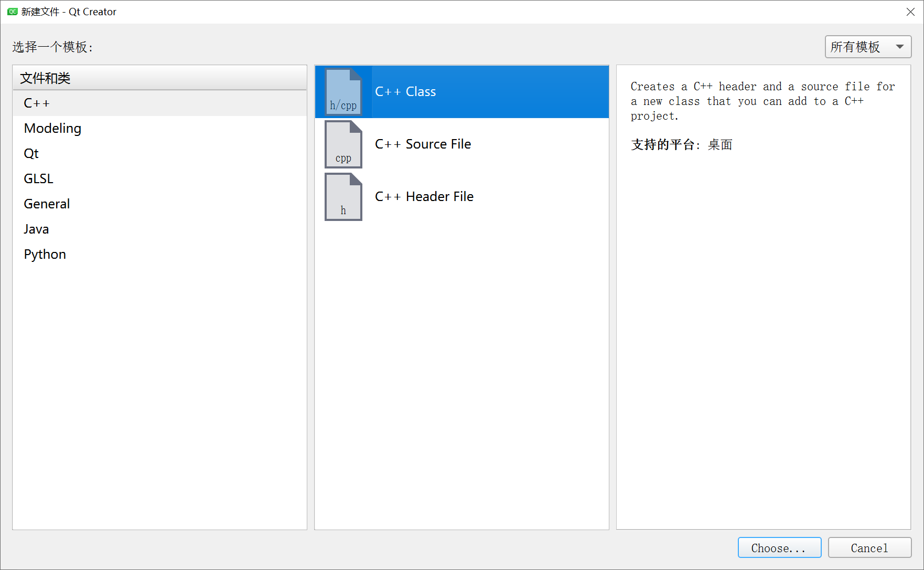Select the C++ Class h/cpp template icon

pyautogui.click(x=343, y=91)
